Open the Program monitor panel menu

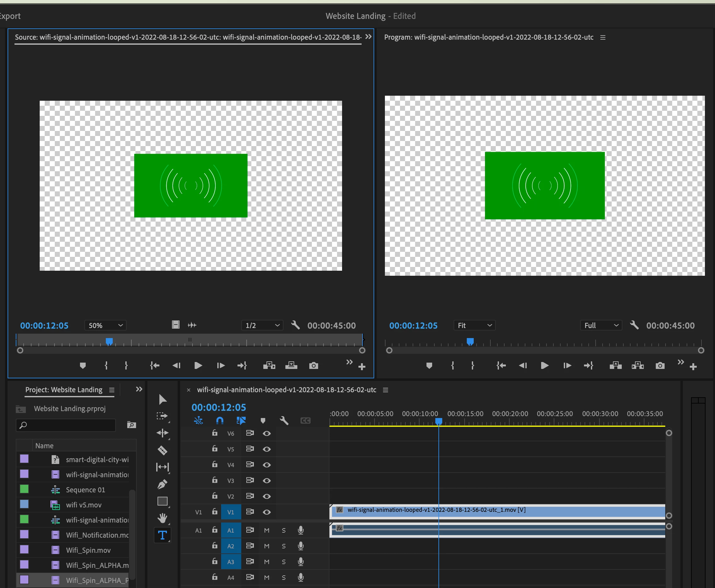coord(603,37)
